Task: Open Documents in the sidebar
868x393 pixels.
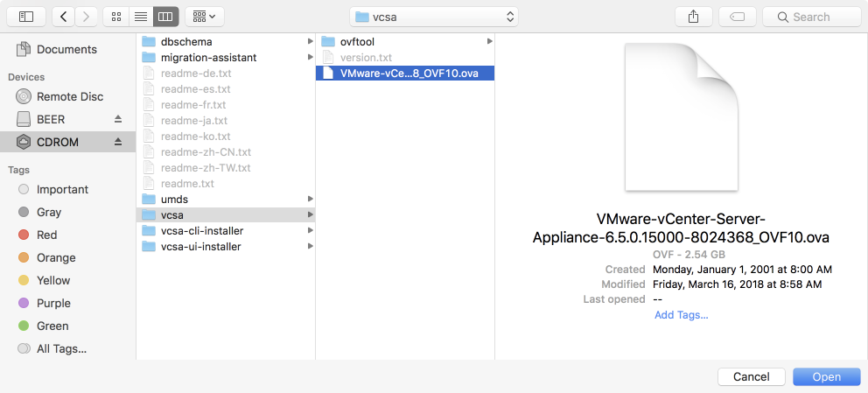Action: coord(66,49)
